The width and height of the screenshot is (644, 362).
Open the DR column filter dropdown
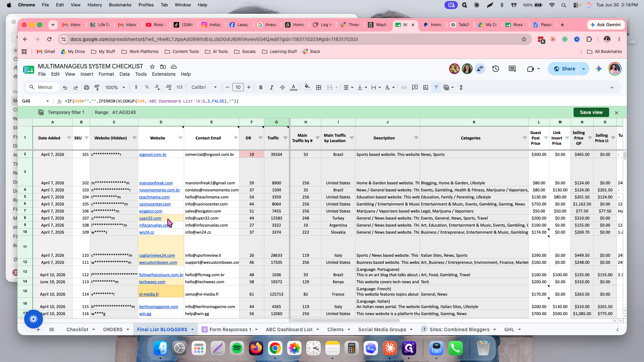[x=260, y=138]
